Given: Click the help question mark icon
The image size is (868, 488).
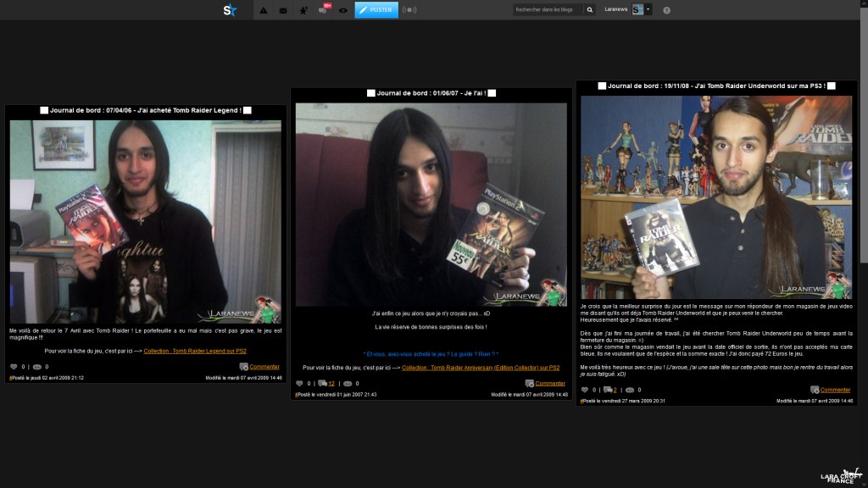Looking at the screenshot, I should pyautogui.click(x=667, y=10).
